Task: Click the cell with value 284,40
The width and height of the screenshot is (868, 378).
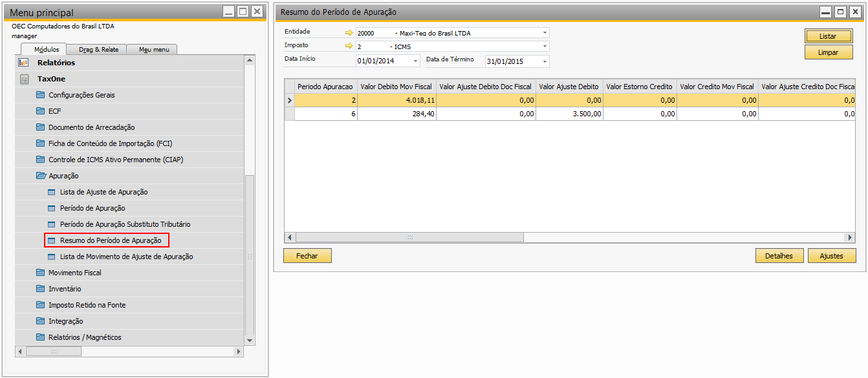Action: (396, 114)
